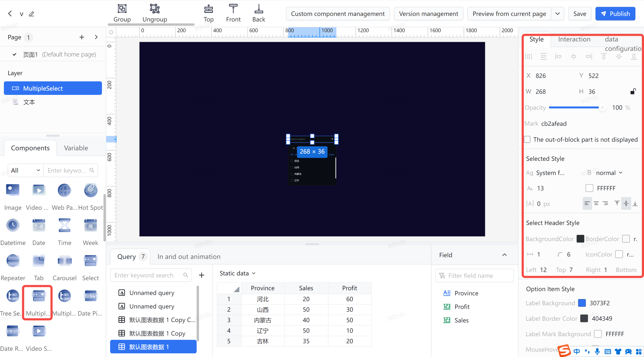
Task: Click the Save button
Action: [580, 14]
